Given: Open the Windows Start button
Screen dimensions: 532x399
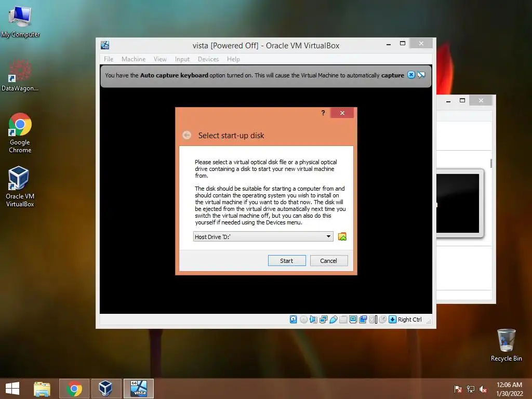Looking at the screenshot, I should [x=12, y=388].
